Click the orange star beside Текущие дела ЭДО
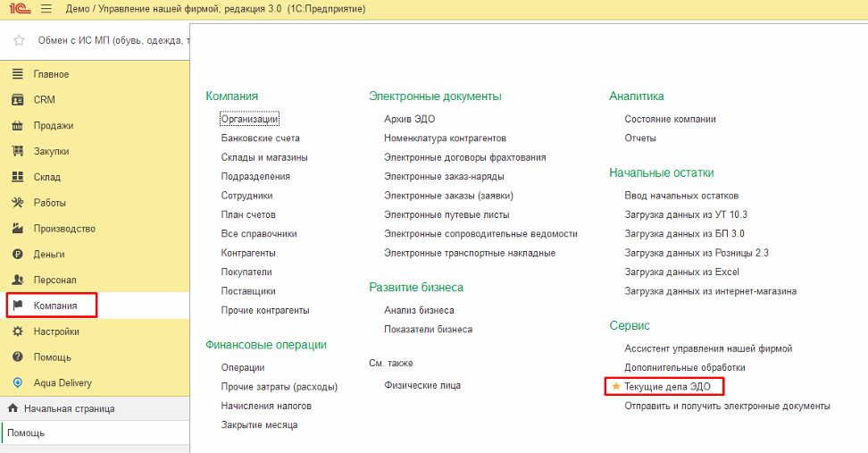The image size is (868, 453). (615, 386)
